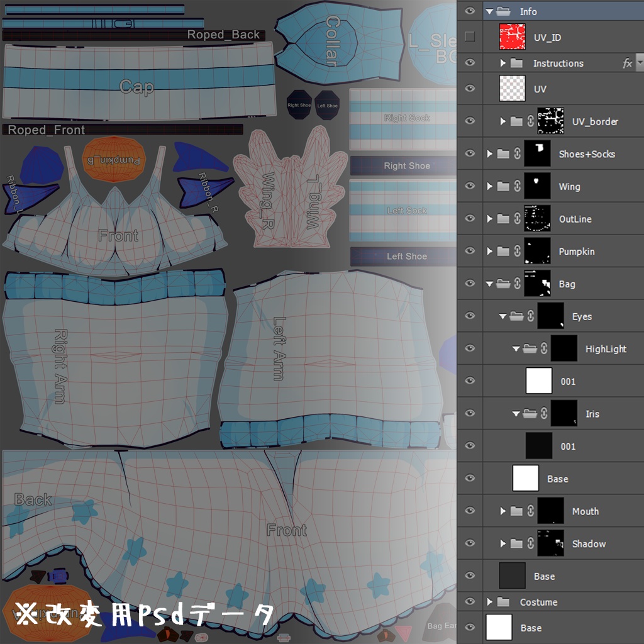Toggle visibility of the UV layer
This screenshot has height=644, width=644.
[470, 88]
